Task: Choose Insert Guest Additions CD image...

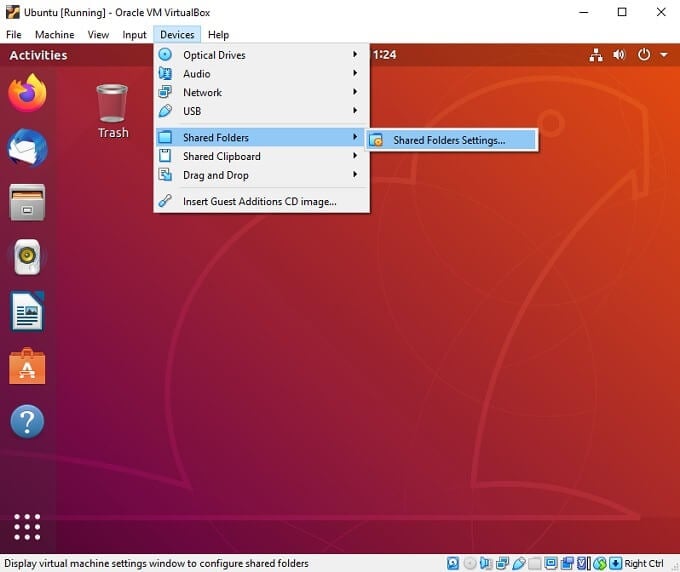Action: [x=262, y=201]
